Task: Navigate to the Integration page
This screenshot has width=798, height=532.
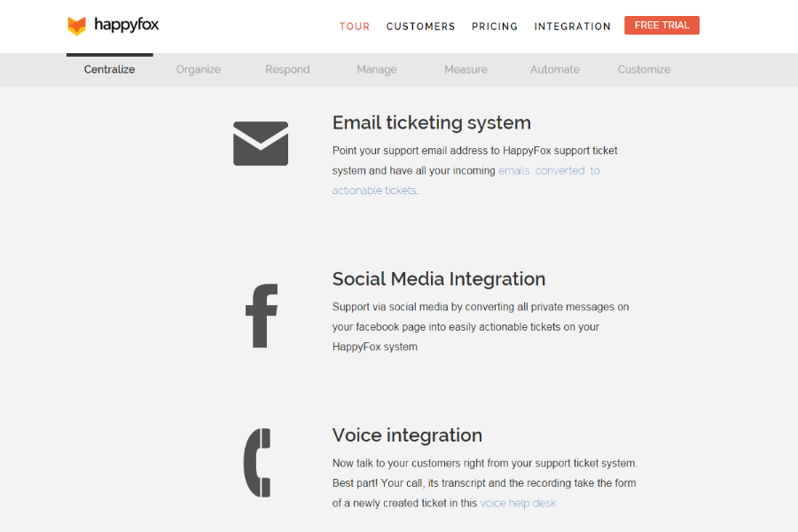Action: click(572, 27)
